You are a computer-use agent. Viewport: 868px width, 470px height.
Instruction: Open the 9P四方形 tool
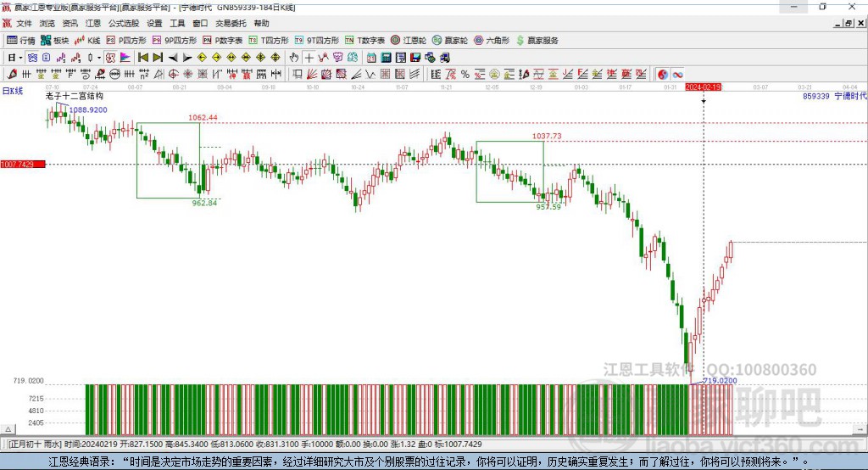click(175, 41)
